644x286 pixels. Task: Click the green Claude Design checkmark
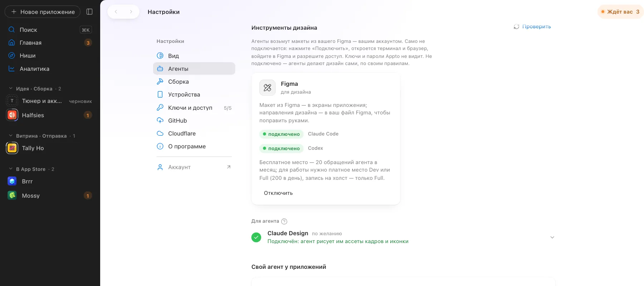pos(256,237)
